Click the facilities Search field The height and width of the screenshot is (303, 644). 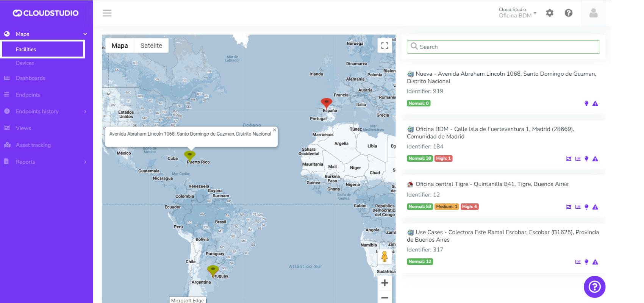[503, 47]
